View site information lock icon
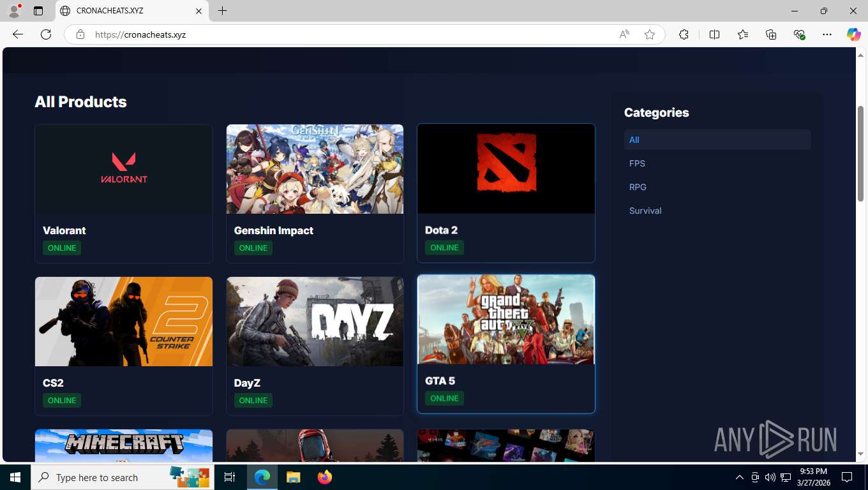 click(x=80, y=34)
